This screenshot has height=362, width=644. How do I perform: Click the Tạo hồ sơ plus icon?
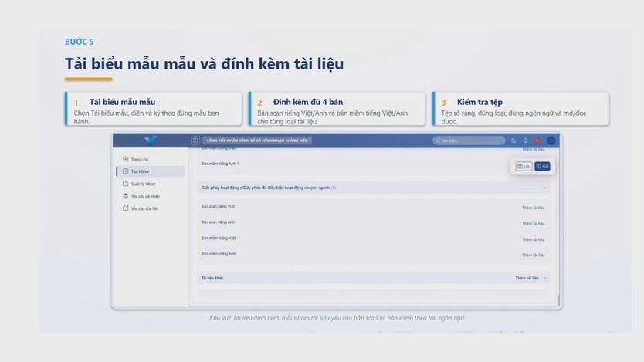click(x=126, y=171)
